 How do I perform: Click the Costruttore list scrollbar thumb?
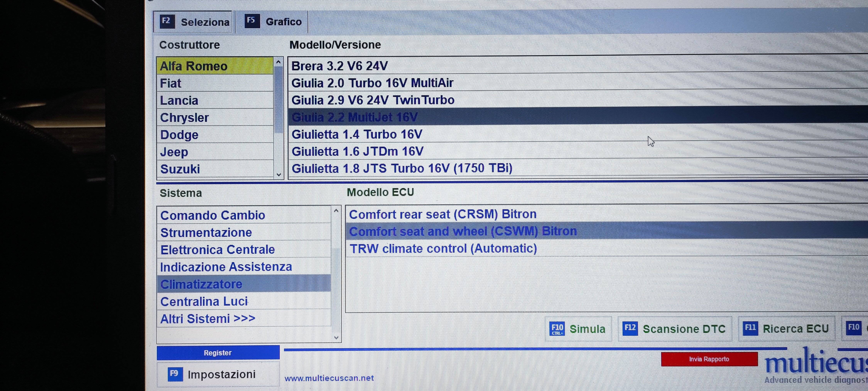(x=279, y=99)
